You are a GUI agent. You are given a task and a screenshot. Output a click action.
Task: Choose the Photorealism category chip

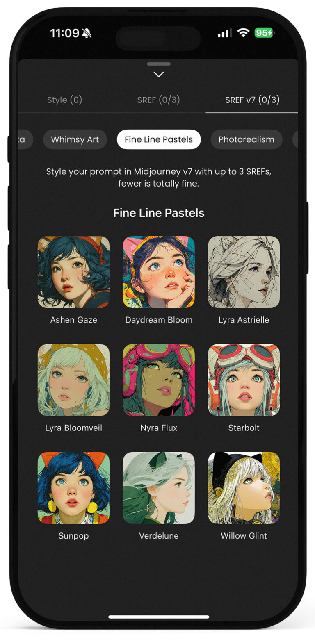coord(246,139)
